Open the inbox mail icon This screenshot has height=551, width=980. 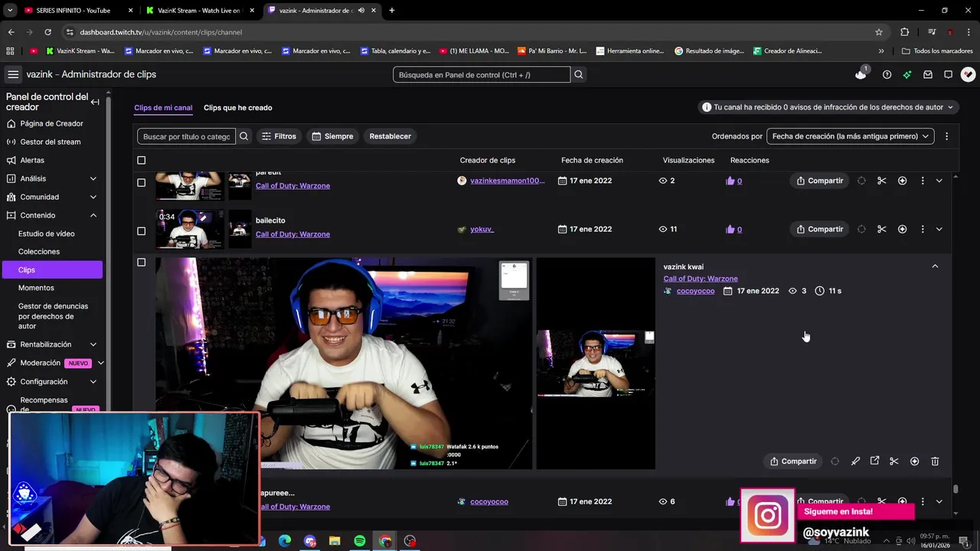point(928,74)
